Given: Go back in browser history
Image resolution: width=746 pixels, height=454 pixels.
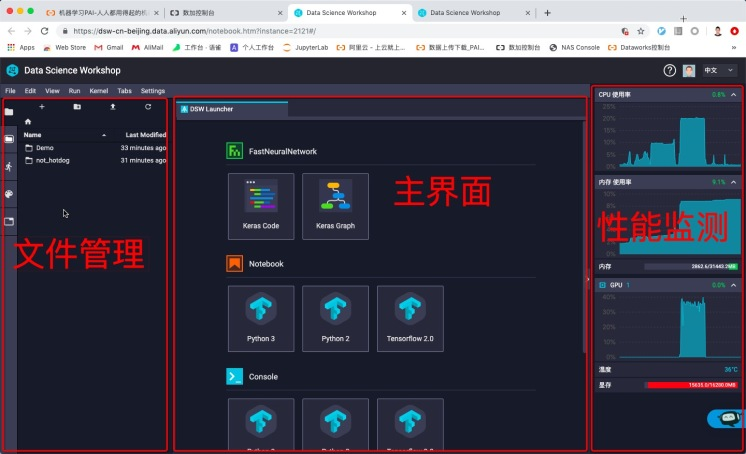Looking at the screenshot, I should 11,31.
